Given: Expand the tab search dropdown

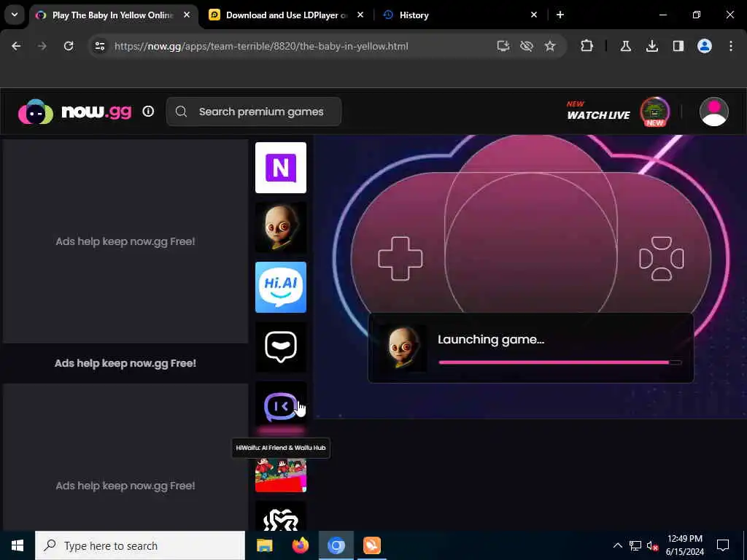Looking at the screenshot, I should click(15, 15).
